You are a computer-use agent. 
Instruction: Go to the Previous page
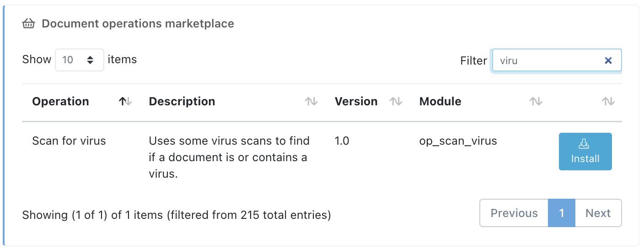pos(514,213)
